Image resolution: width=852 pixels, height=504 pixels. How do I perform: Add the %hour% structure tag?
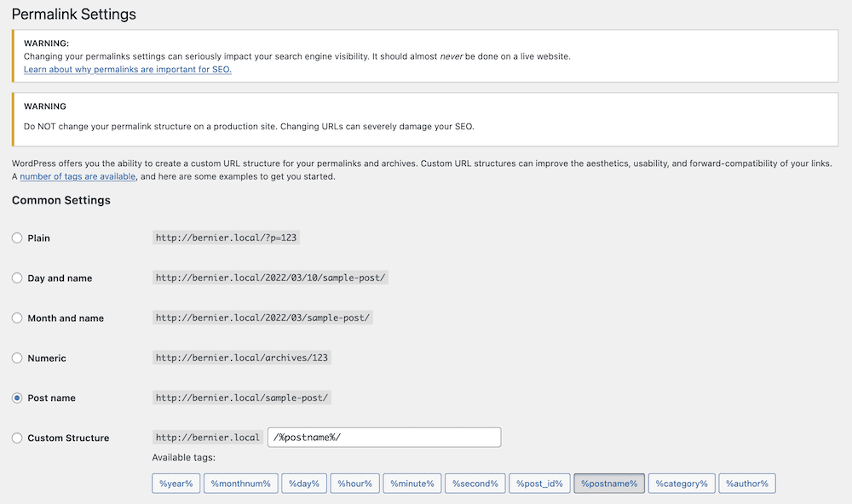pyautogui.click(x=354, y=484)
